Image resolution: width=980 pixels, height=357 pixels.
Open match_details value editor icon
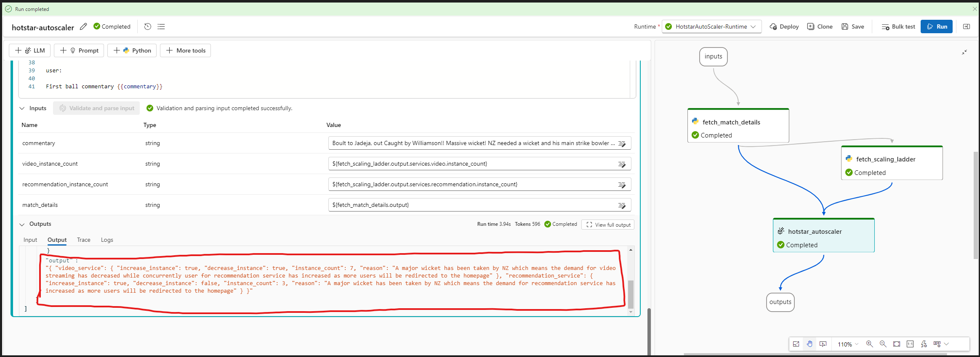[x=622, y=205]
